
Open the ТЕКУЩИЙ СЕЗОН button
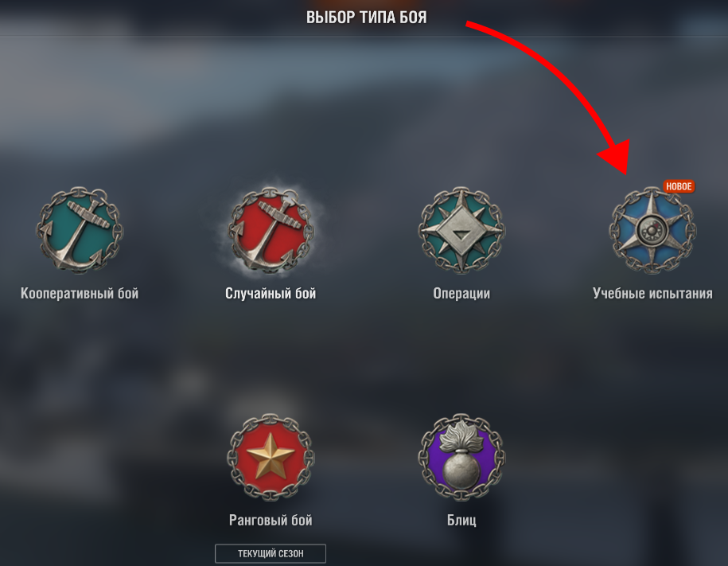(271, 553)
